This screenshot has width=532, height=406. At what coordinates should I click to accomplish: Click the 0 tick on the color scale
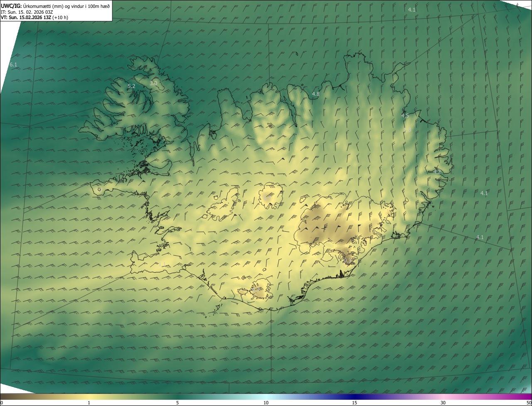click(2, 403)
